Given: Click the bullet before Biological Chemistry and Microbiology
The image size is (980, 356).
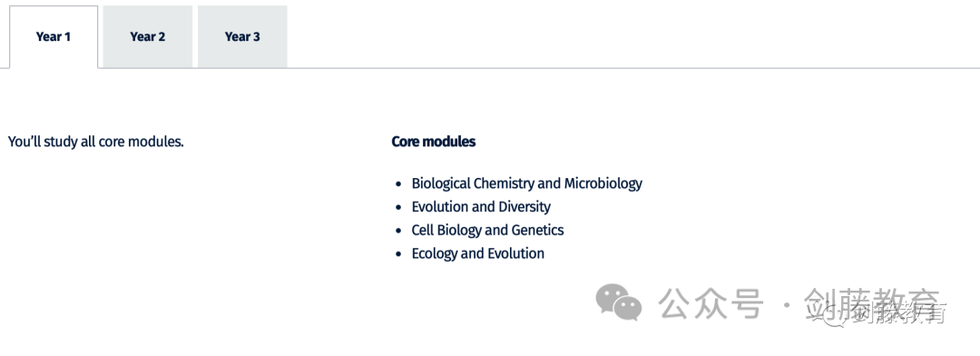Looking at the screenshot, I should [398, 184].
